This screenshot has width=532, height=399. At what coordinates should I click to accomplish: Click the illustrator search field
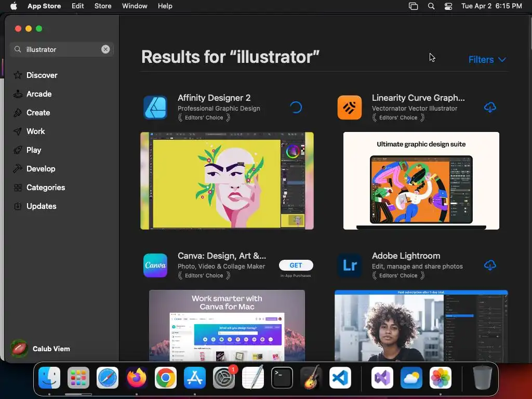pyautogui.click(x=61, y=49)
